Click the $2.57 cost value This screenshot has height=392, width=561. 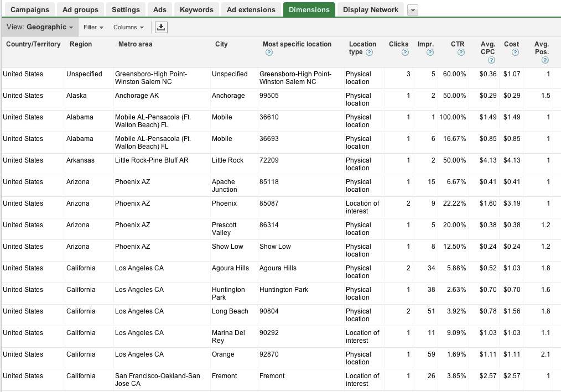click(x=512, y=376)
